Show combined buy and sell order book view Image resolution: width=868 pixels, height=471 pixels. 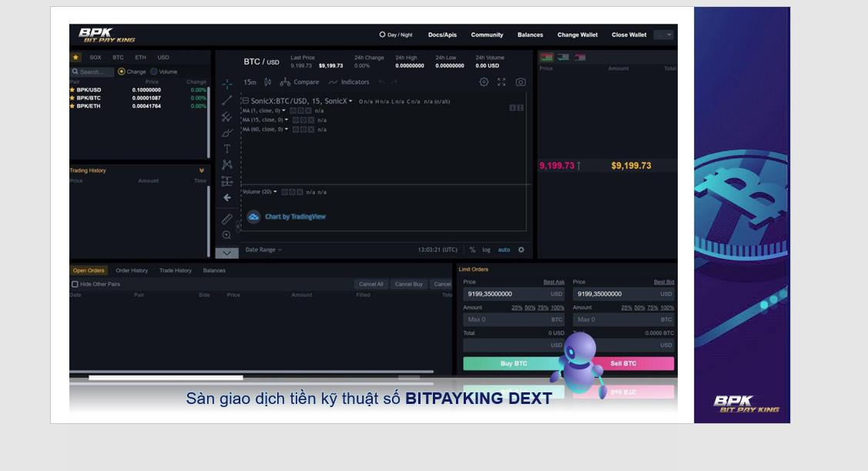click(x=547, y=57)
